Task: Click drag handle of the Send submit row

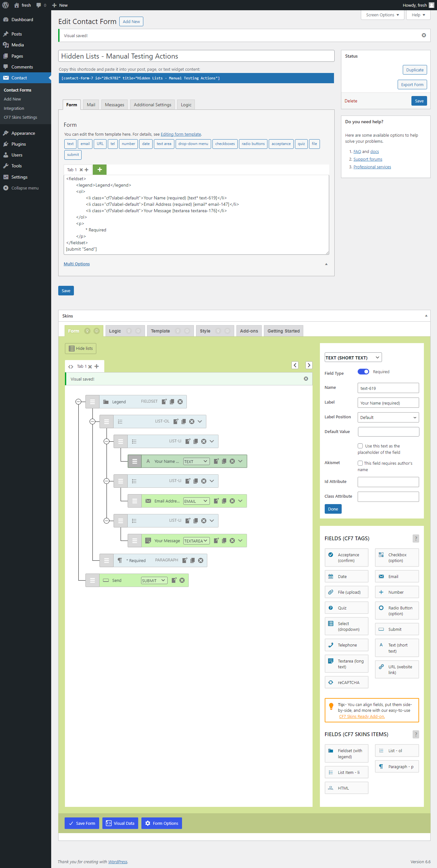Action: pyautogui.click(x=92, y=580)
